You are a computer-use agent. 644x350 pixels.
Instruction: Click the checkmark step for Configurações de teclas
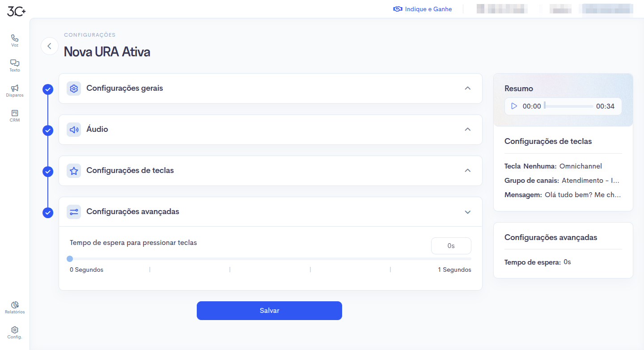pyautogui.click(x=48, y=172)
